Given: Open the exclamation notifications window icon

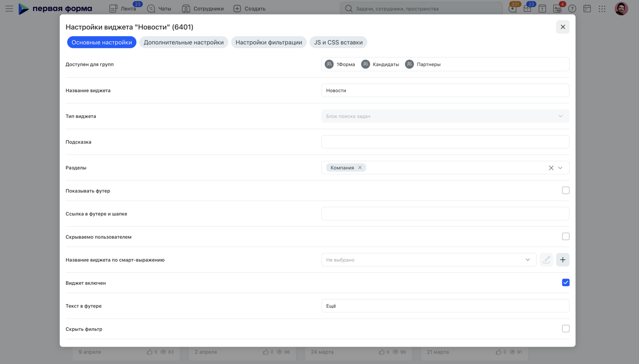Looking at the screenshot, I should click(542, 8).
